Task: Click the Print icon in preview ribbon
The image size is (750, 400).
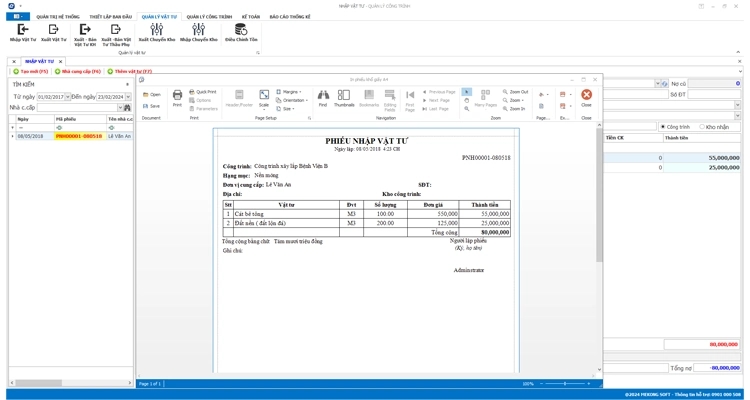Action: 177,98
